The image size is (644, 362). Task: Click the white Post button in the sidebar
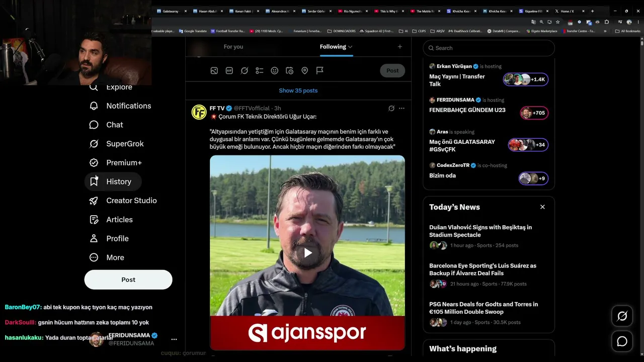pos(128,280)
